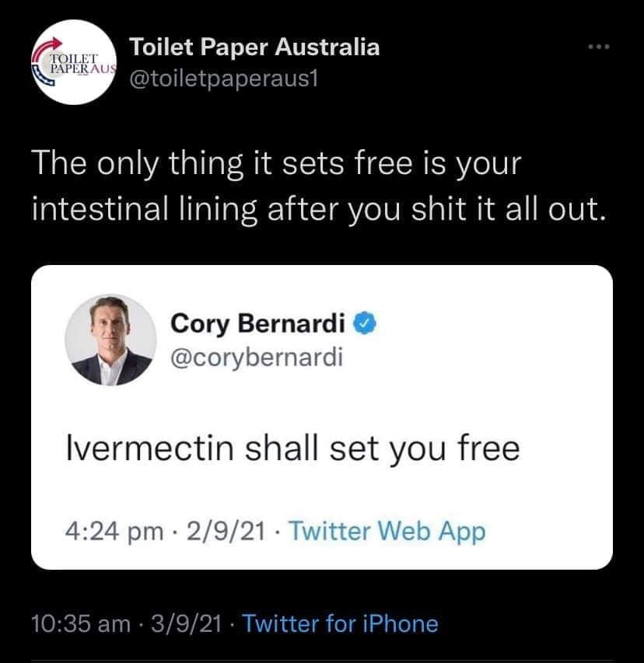
Task: Click the 4:24 pm quoted tweet timestamp
Action: pos(111,532)
